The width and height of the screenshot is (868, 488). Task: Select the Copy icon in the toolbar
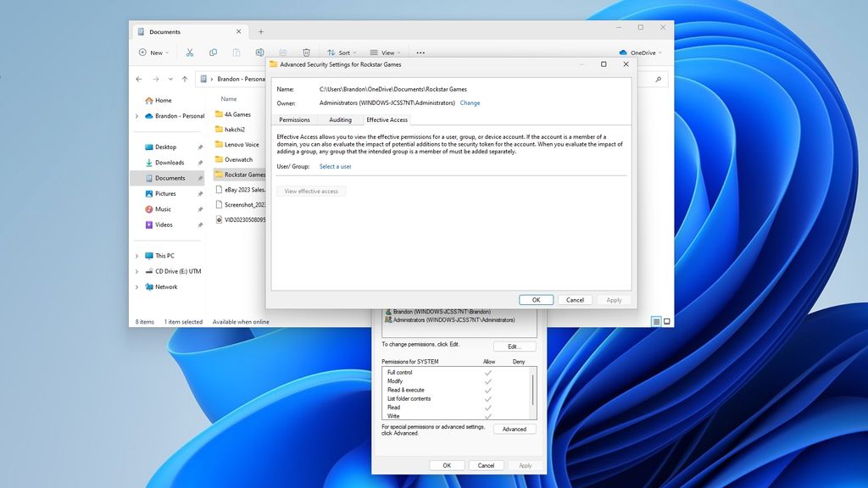coord(214,52)
